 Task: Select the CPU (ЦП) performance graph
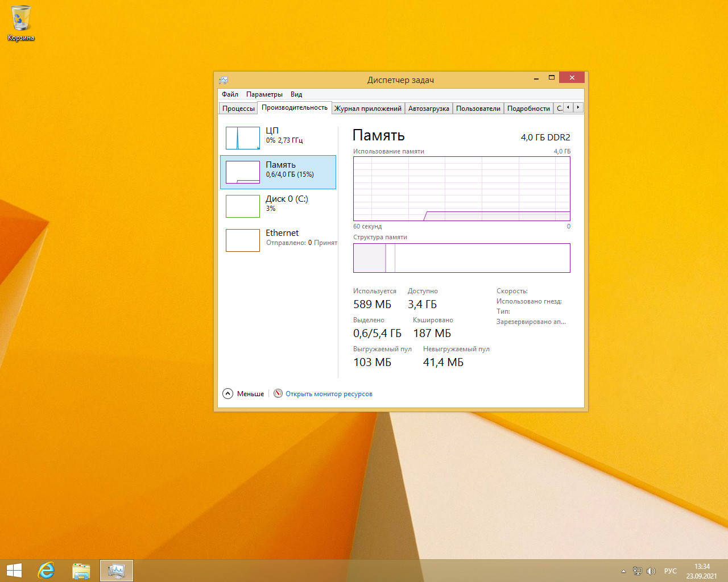coord(243,138)
